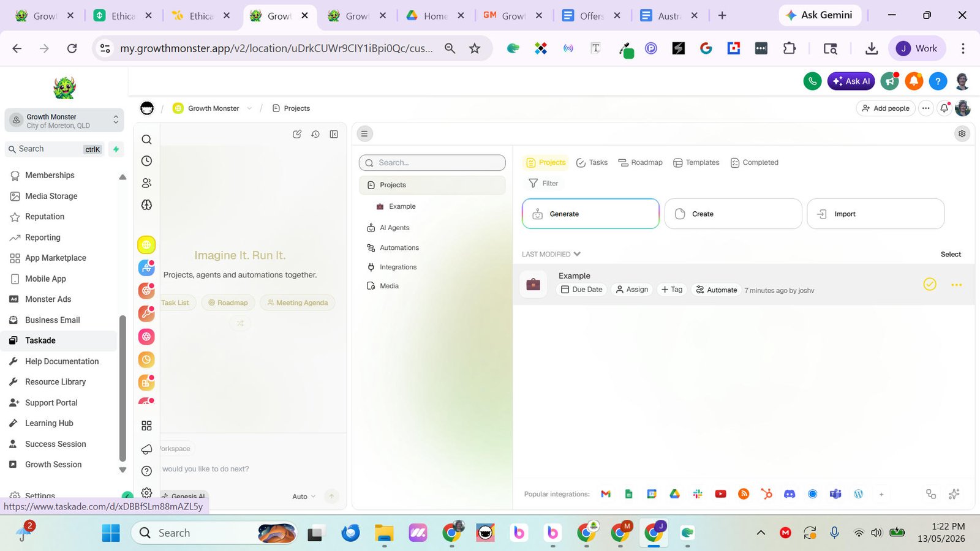Click the Discord integration icon
This screenshot has width=980, height=551.
(790, 494)
